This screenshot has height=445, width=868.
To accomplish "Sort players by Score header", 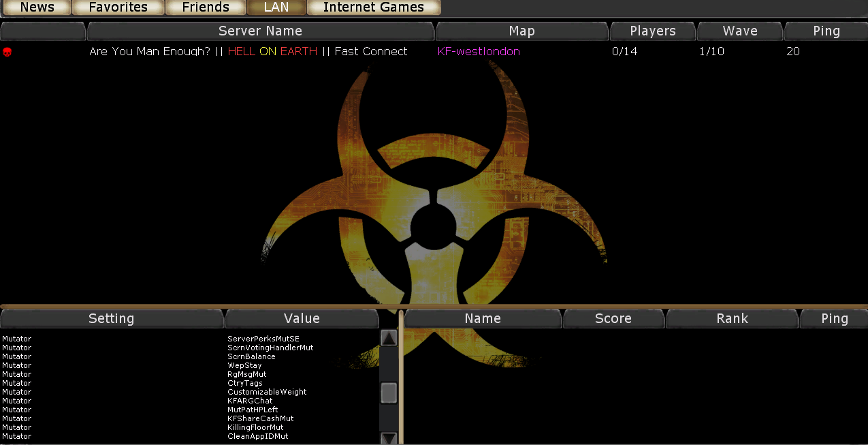I will click(613, 319).
